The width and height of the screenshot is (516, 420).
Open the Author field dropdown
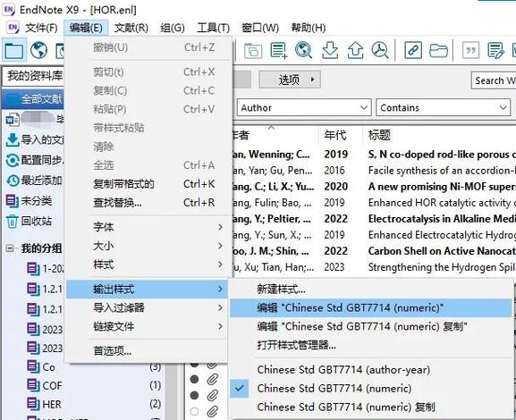tap(304, 107)
